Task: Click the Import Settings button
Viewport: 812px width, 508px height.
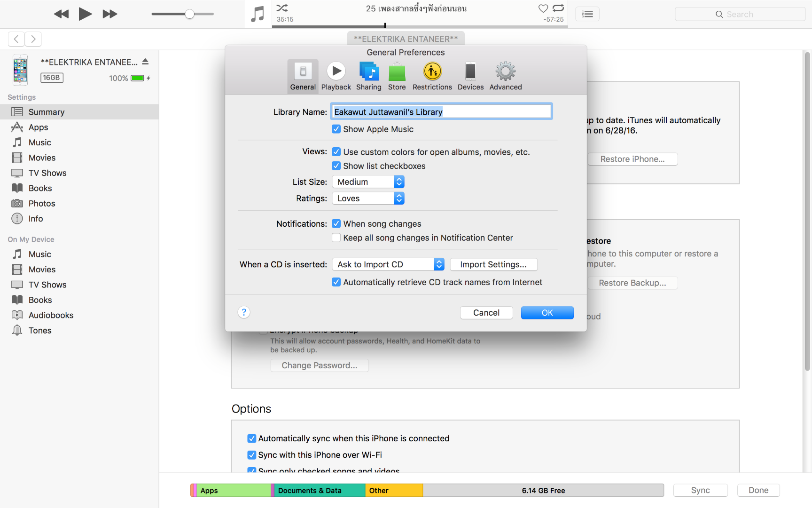Action: 493,264
